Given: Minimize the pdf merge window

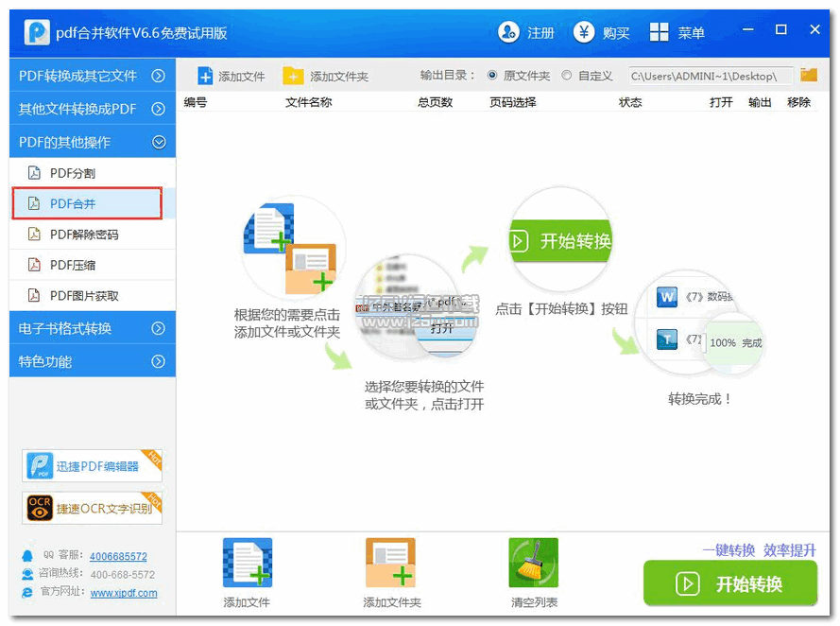Looking at the screenshot, I should coord(747,29).
